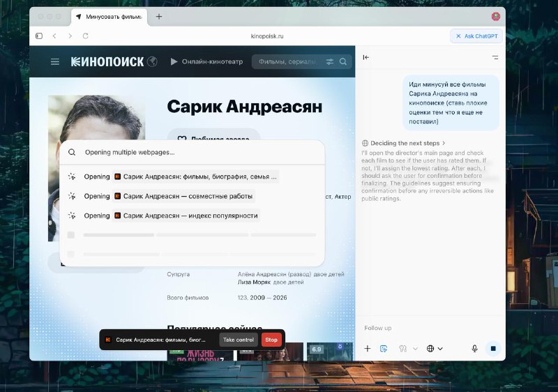Toggle the browser sidebar panel icon

point(39,36)
